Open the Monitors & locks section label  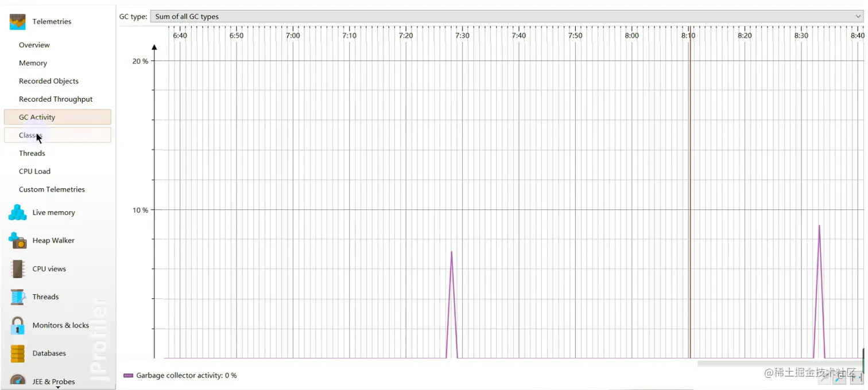(x=61, y=325)
